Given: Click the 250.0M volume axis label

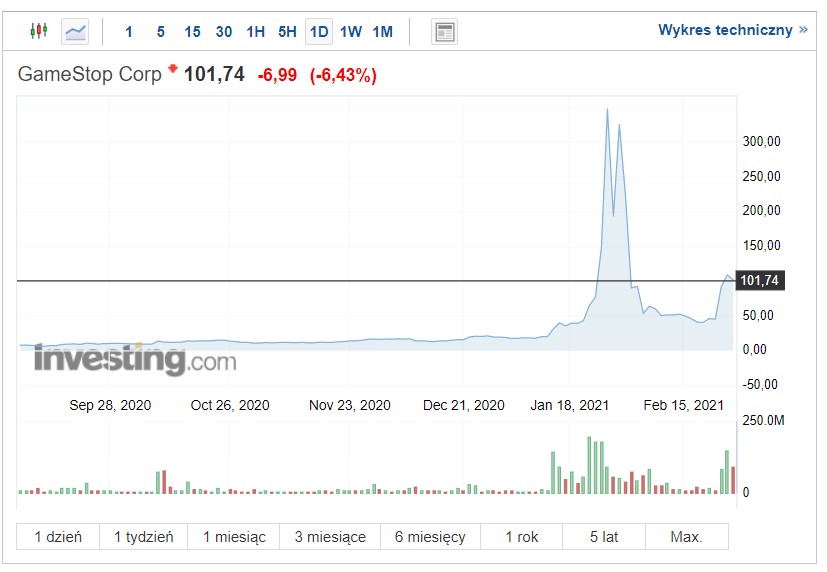Looking at the screenshot, I should (x=763, y=420).
